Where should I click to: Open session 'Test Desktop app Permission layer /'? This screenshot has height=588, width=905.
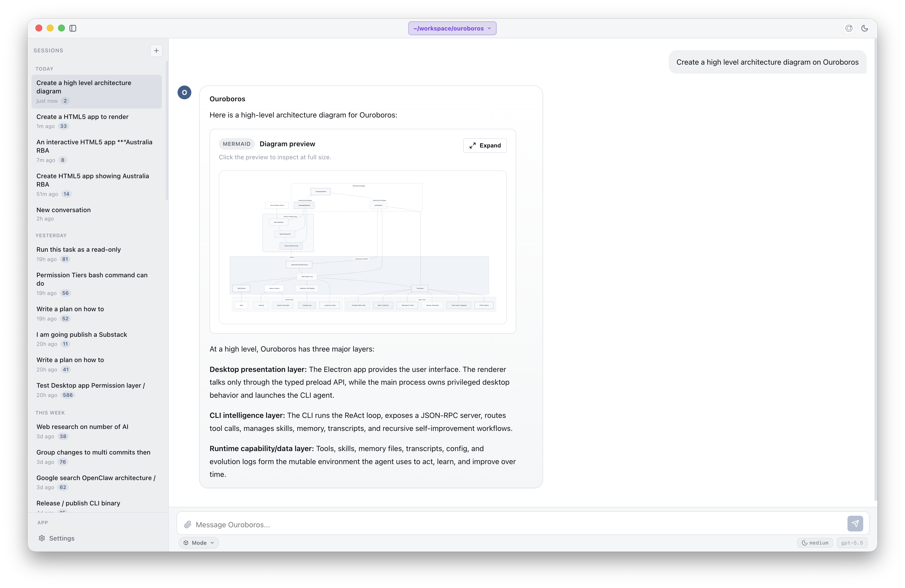(97, 390)
